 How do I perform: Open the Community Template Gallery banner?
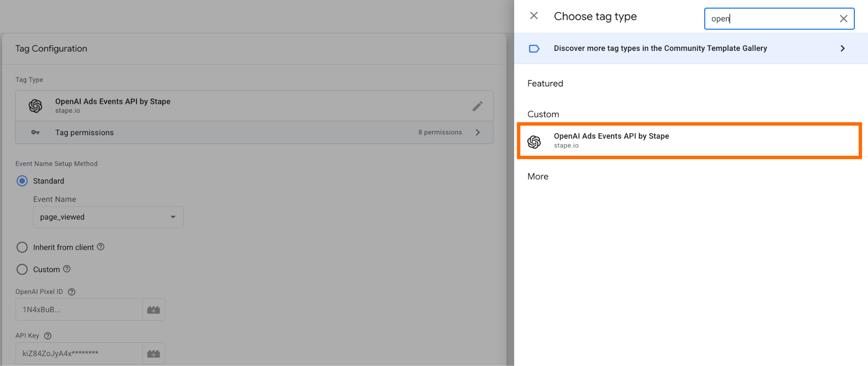point(691,48)
